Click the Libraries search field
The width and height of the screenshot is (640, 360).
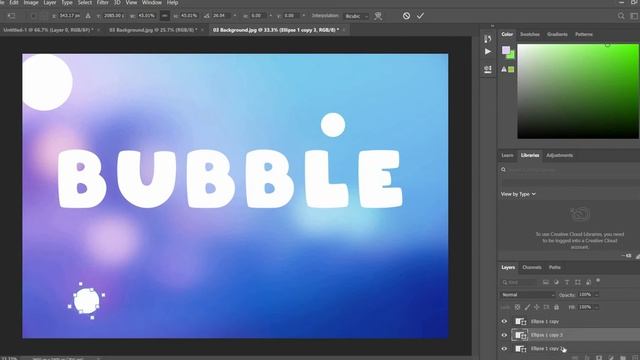pyautogui.click(x=570, y=169)
